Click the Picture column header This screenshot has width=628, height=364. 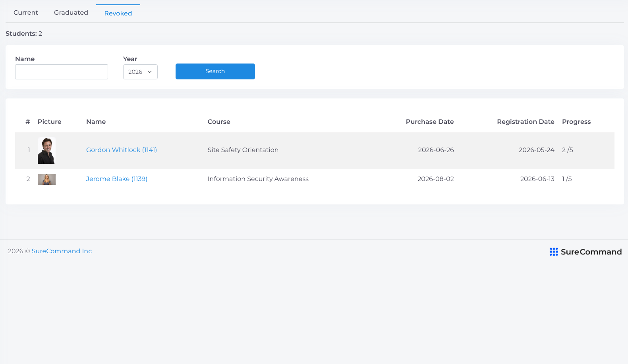[50, 122]
